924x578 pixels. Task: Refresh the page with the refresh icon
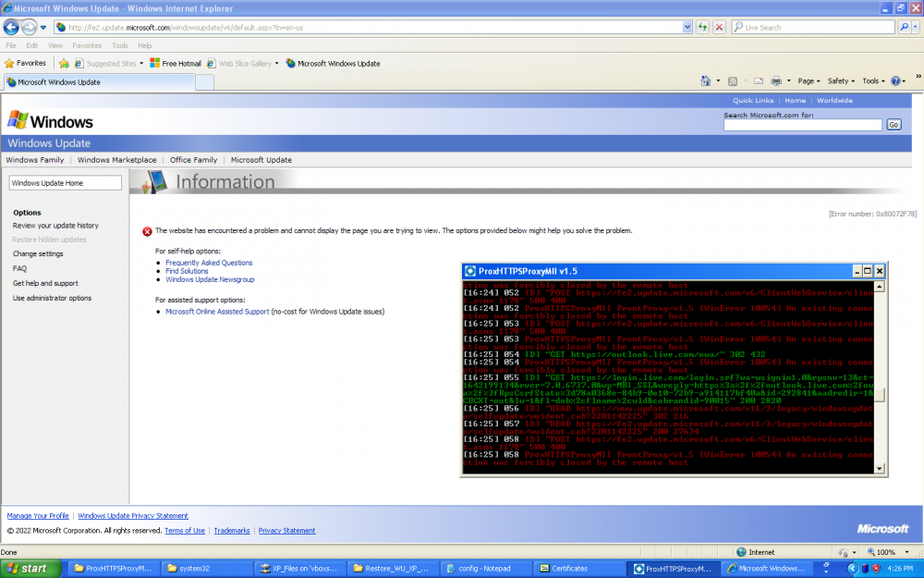click(702, 27)
